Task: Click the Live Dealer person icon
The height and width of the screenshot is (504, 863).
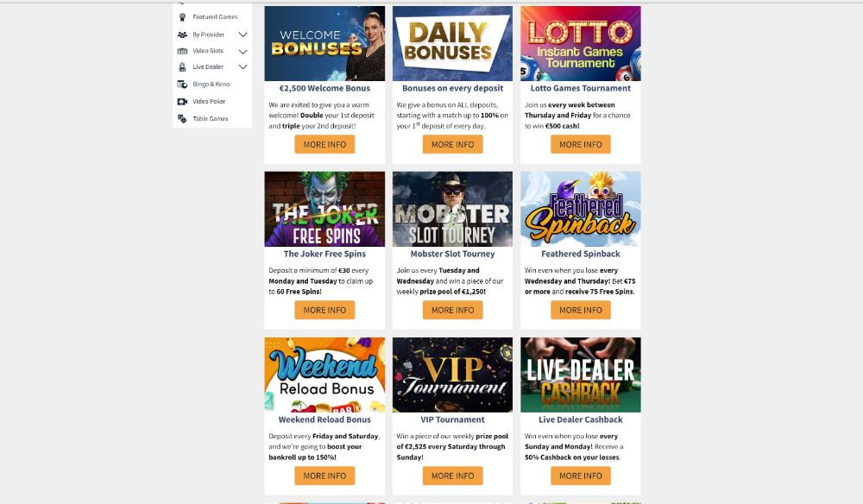Action: point(182,67)
